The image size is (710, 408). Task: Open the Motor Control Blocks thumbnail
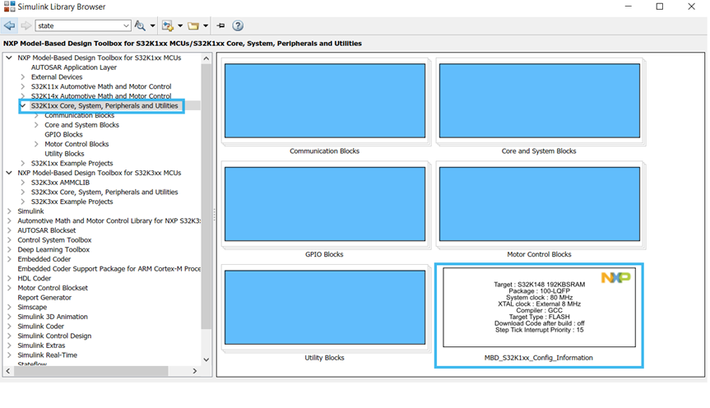[539, 204]
